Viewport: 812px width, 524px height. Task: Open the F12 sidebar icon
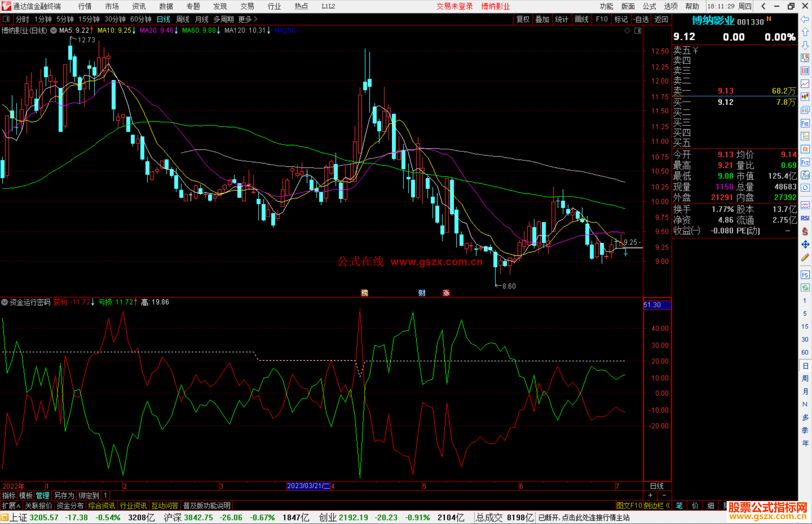805,162
